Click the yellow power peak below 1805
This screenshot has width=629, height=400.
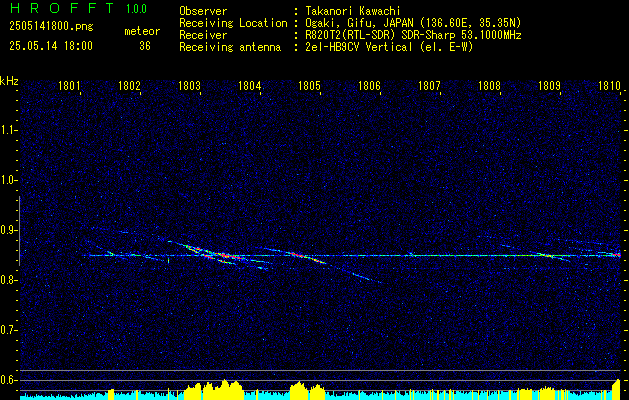point(307,391)
